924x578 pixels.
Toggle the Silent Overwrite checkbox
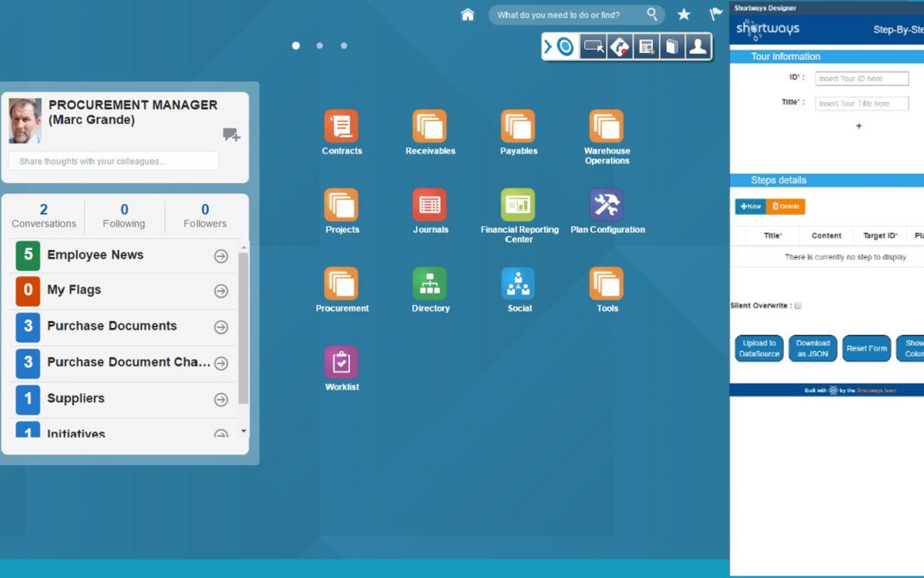(x=798, y=306)
